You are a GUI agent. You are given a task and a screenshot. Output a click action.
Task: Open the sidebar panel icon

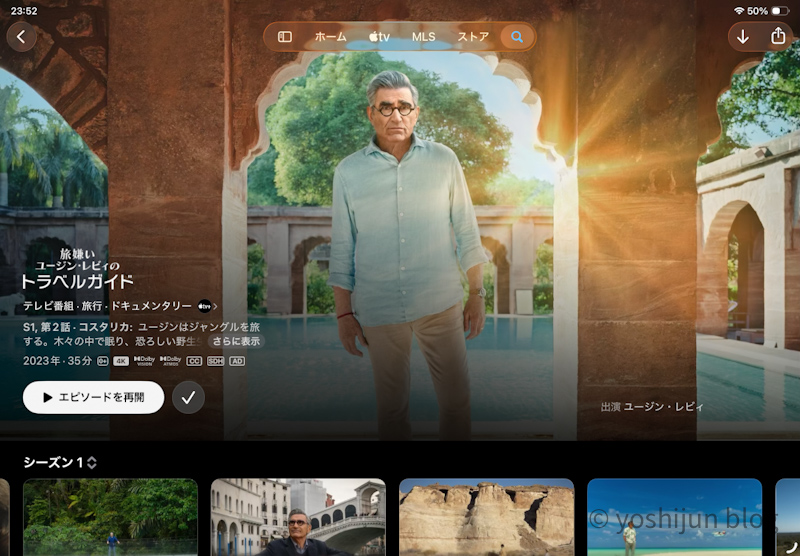pos(285,37)
